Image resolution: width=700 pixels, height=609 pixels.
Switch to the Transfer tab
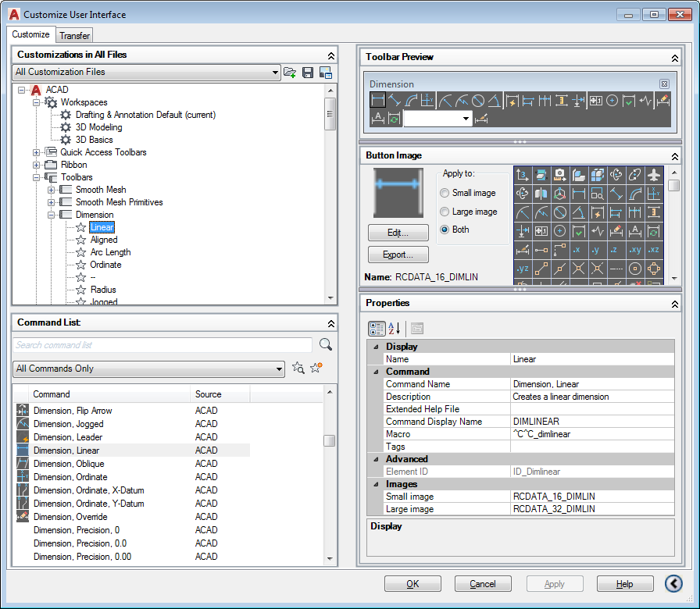click(74, 35)
